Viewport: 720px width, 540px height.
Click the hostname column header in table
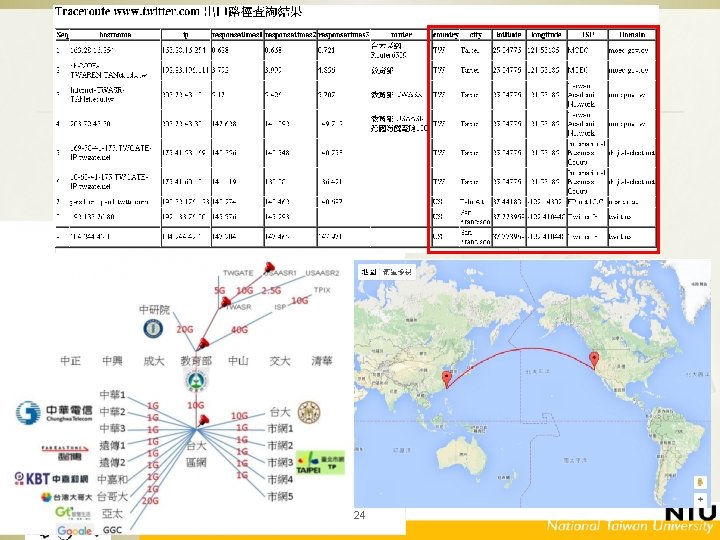(x=115, y=35)
